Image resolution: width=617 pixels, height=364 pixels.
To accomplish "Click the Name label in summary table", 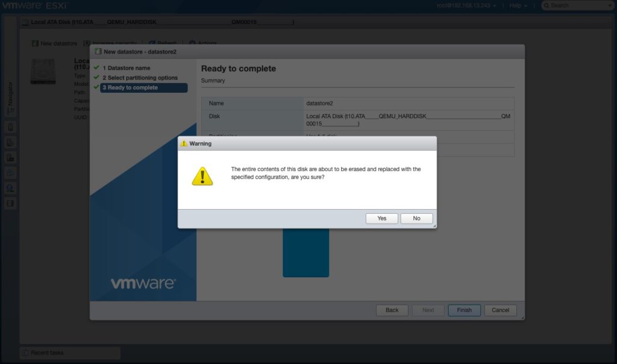I will pos(216,104).
